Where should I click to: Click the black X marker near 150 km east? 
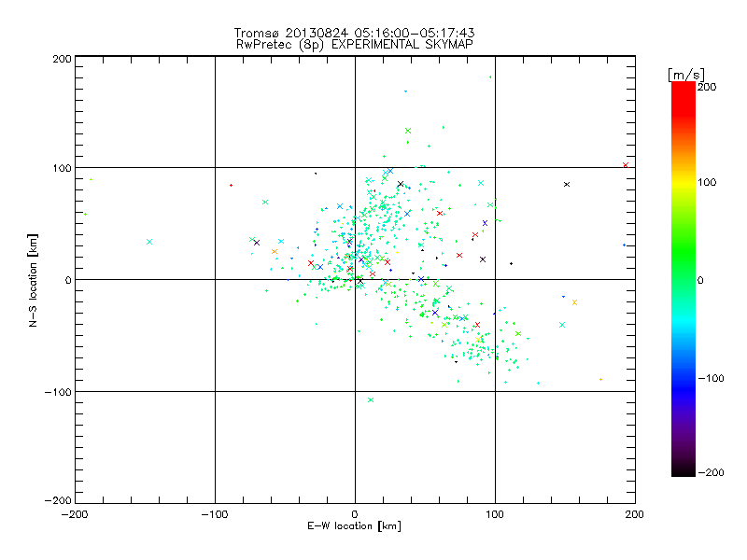click(567, 184)
